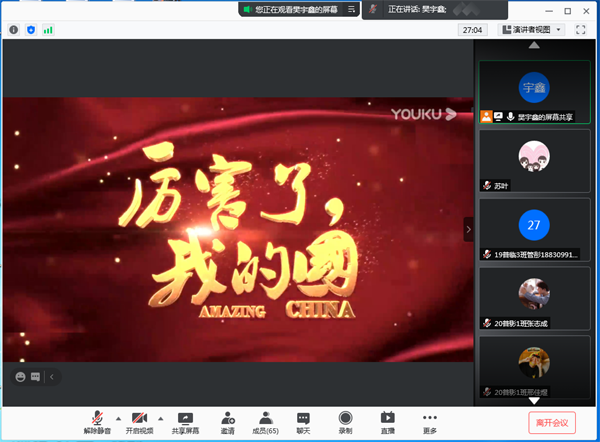Click the blue security shield icon
Image resolution: width=600 pixels, height=442 pixels.
coord(30,30)
